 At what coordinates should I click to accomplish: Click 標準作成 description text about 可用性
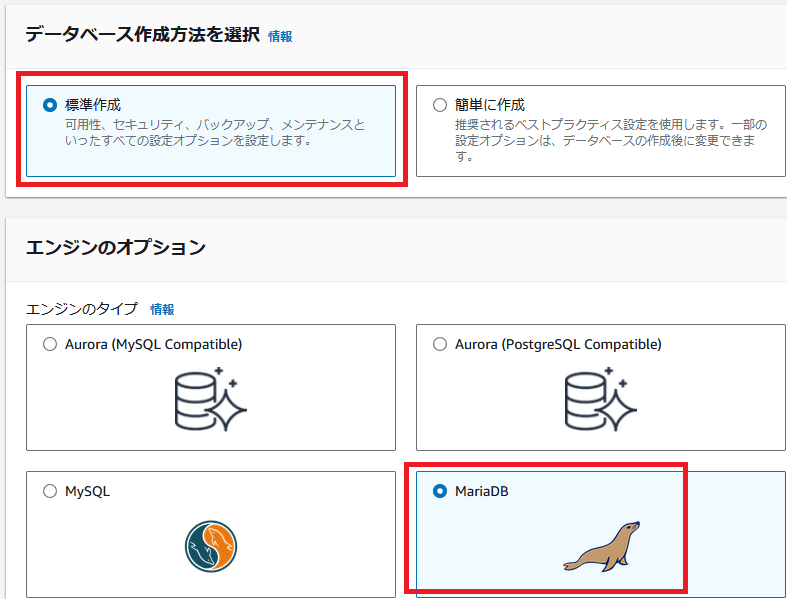pos(215,133)
